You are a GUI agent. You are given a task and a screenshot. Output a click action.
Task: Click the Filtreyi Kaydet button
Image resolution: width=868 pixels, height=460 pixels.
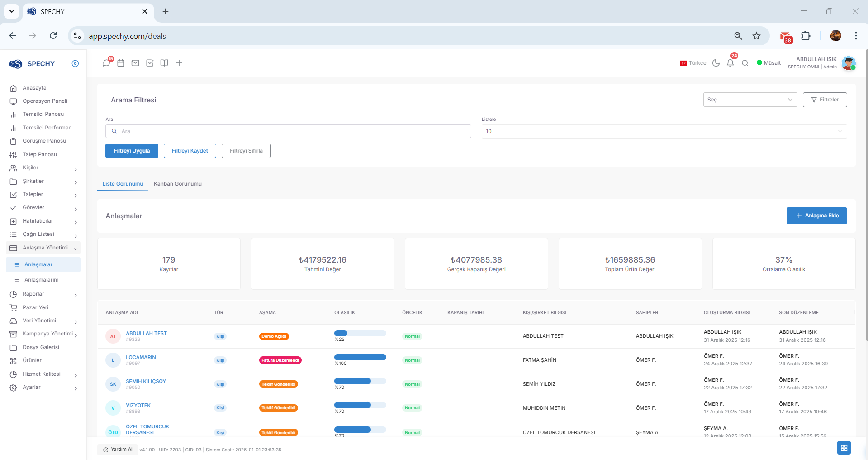190,151
